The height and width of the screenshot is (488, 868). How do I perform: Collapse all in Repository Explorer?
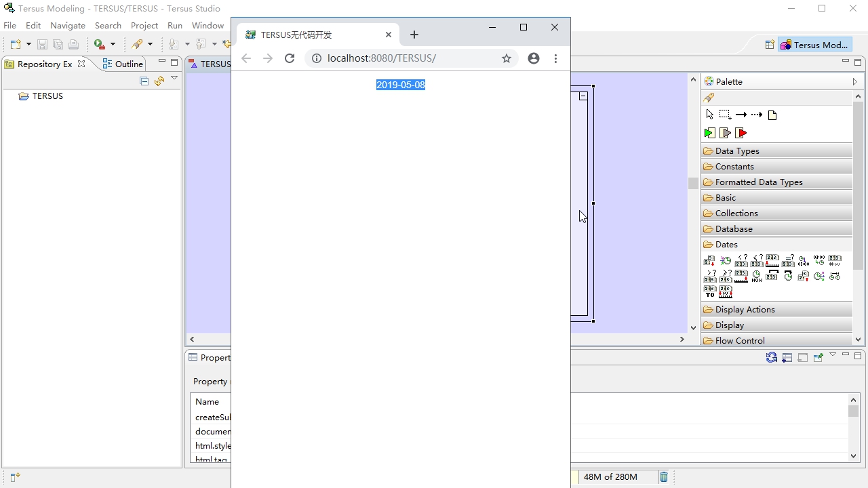(x=144, y=81)
